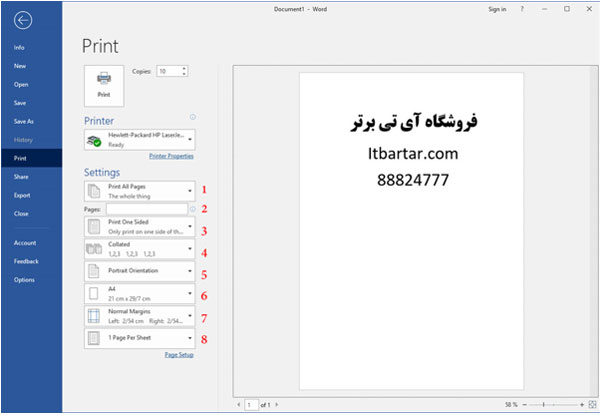The width and height of the screenshot is (600, 415).
Task: Select Info in the backstage sidebar
Action: (19, 47)
